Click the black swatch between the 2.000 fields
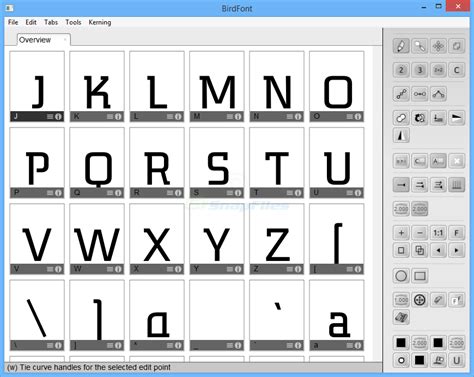474x377 pixels. [x=438, y=343]
